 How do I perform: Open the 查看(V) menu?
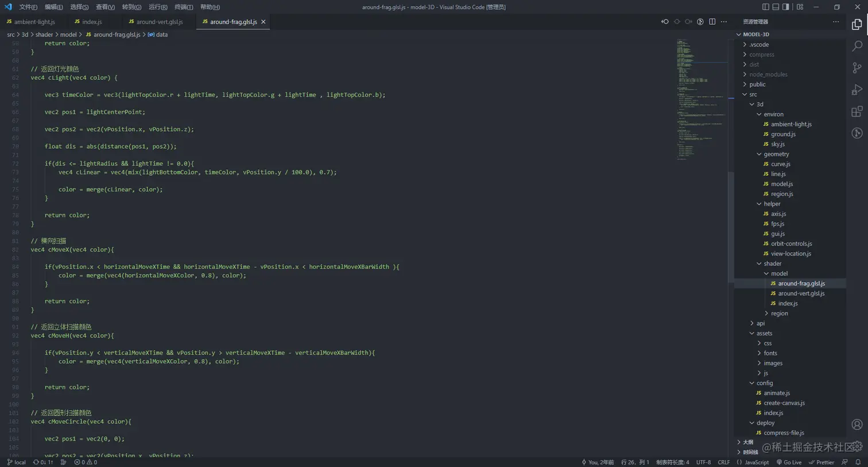click(105, 7)
